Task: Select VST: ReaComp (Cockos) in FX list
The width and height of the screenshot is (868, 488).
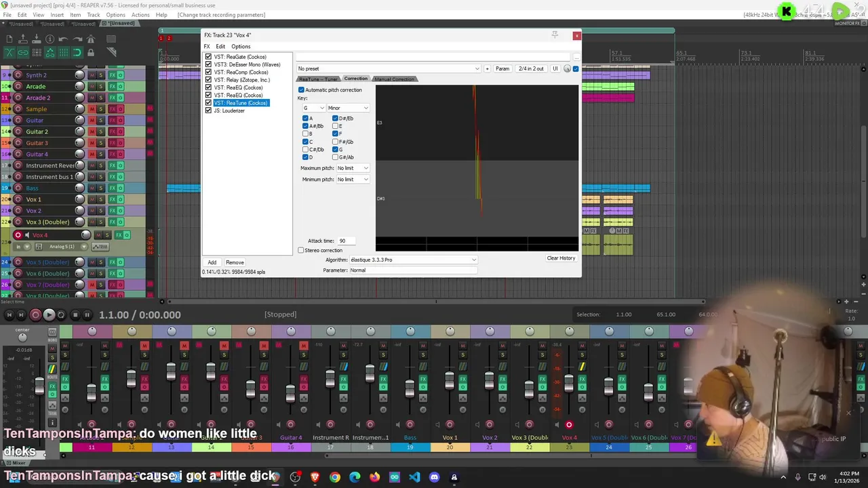Action: click(x=241, y=73)
